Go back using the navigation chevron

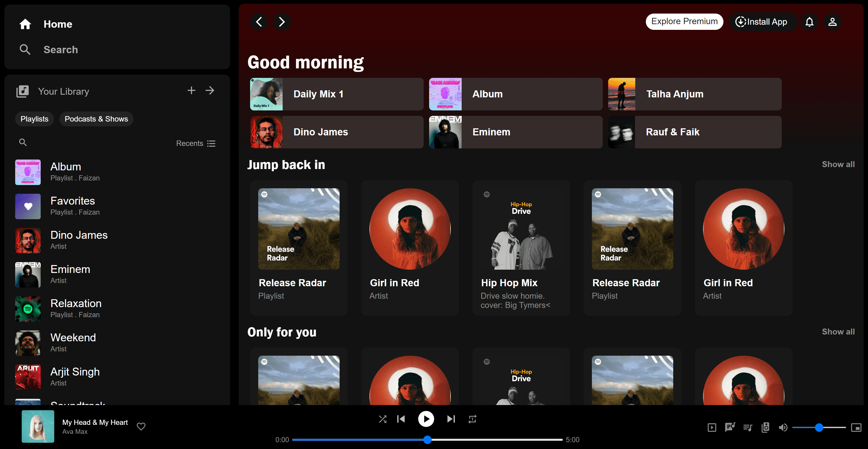point(259,22)
